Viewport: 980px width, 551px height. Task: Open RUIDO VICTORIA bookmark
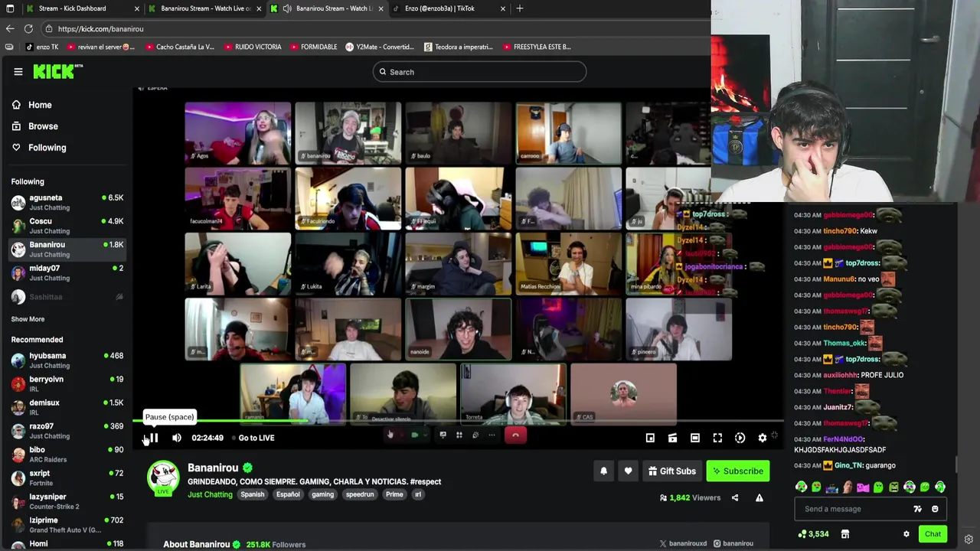(x=253, y=47)
